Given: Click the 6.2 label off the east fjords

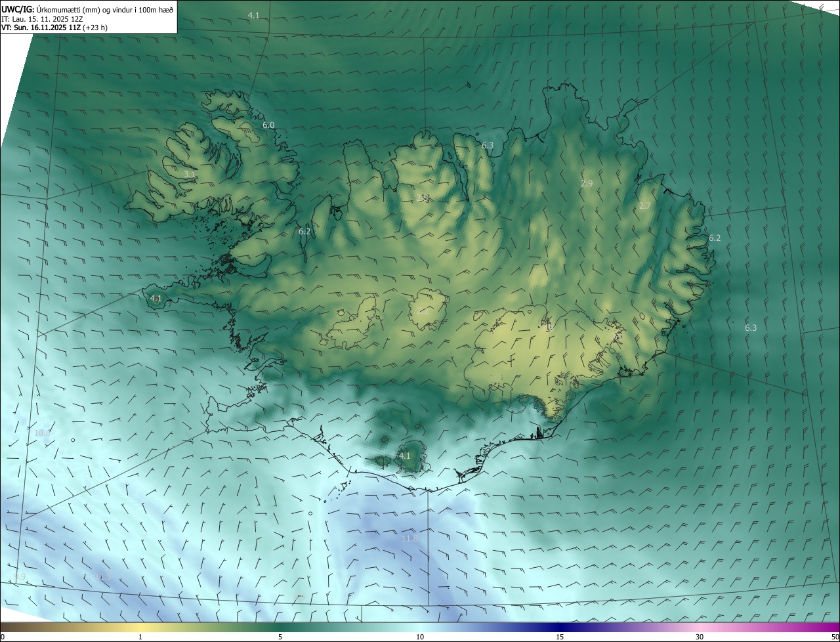Looking at the screenshot, I should click(715, 238).
